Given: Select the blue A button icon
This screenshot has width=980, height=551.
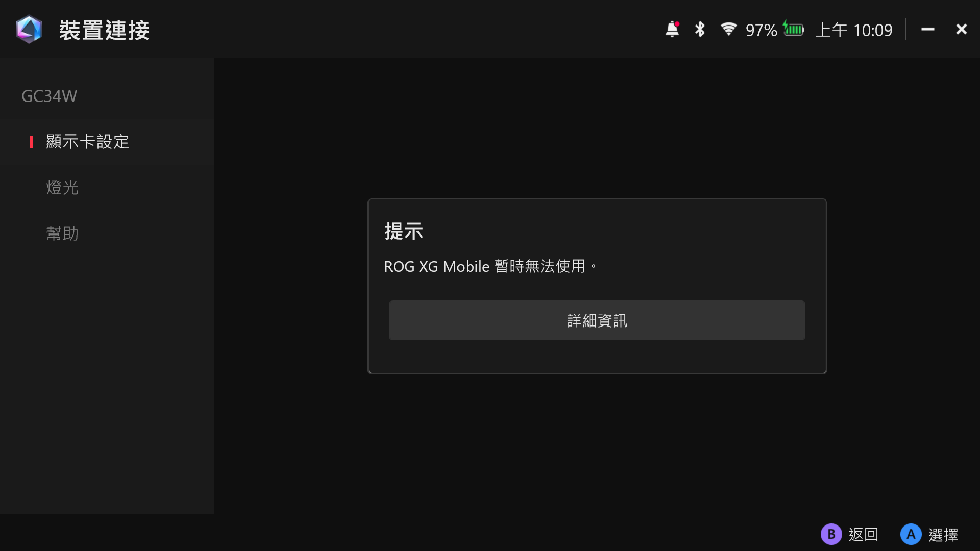Looking at the screenshot, I should [911, 534].
